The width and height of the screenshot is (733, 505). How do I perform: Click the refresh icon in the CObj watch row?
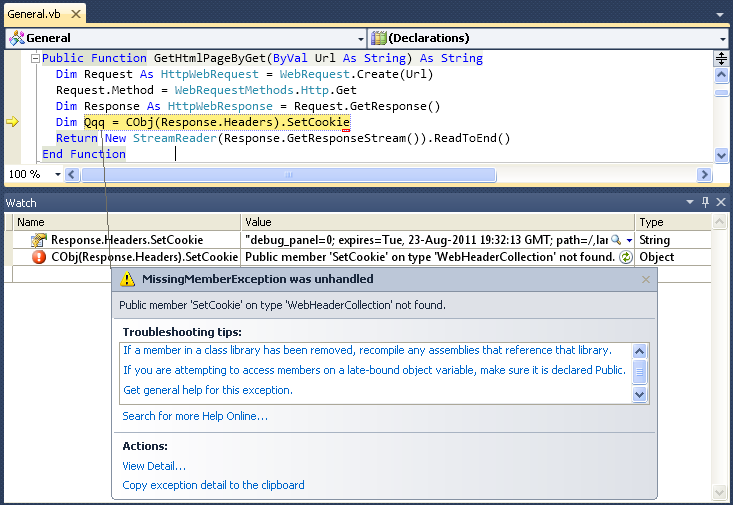pyautogui.click(x=626, y=257)
